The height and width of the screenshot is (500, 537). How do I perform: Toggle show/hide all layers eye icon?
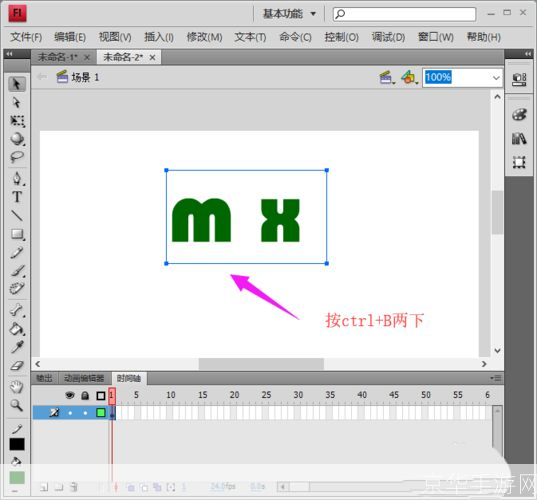click(x=70, y=396)
